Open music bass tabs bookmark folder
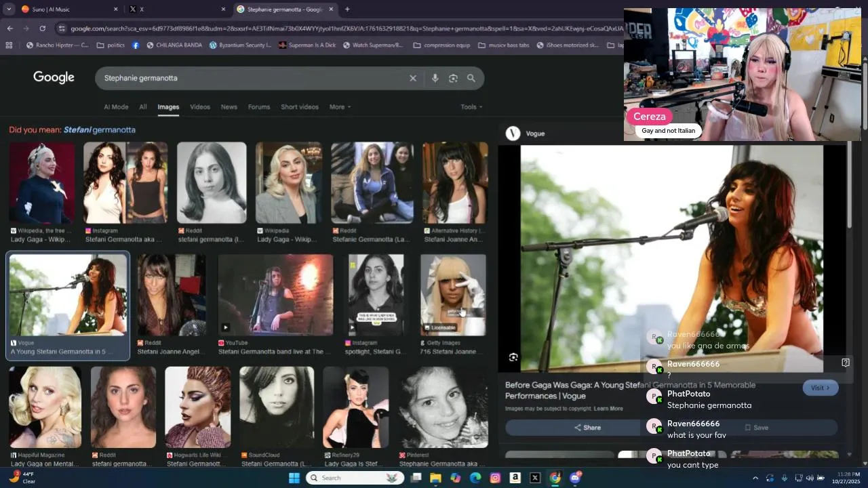868x488 pixels. [504, 45]
